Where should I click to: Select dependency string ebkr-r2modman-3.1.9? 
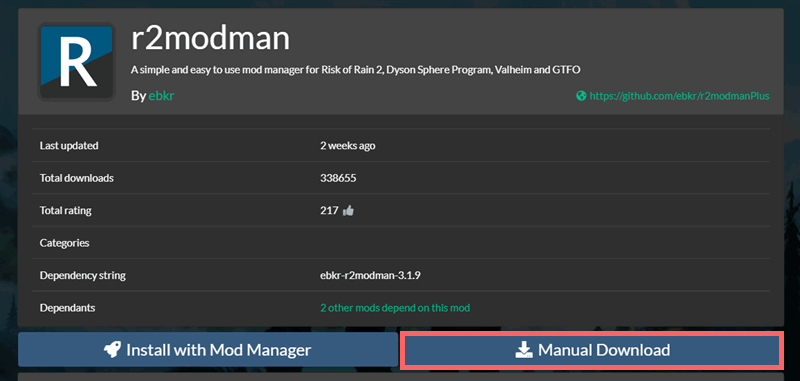(x=370, y=276)
